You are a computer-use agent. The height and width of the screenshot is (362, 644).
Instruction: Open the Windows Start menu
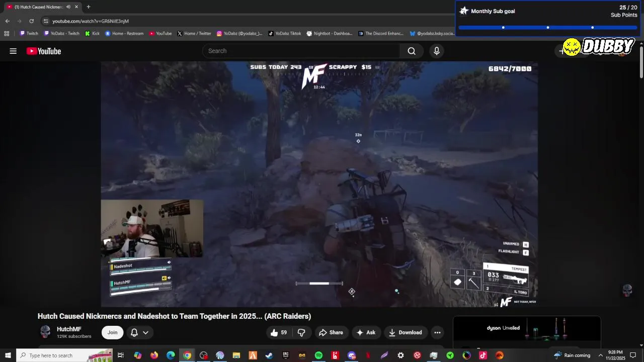[8, 355]
